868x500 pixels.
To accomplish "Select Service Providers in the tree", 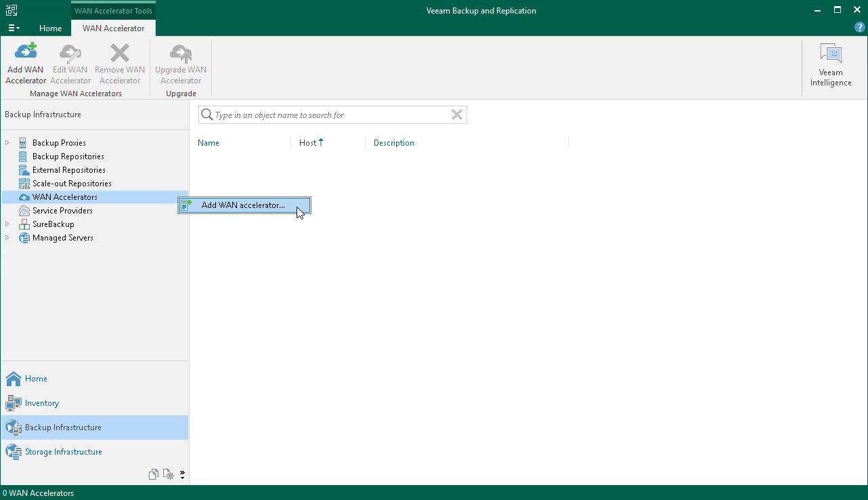I will [x=62, y=211].
